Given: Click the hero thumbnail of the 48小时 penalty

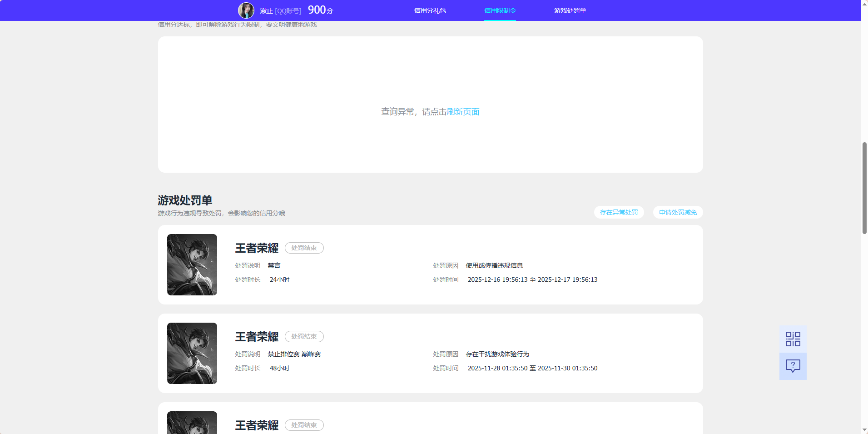Looking at the screenshot, I should pyautogui.click(x=192, y=353).
